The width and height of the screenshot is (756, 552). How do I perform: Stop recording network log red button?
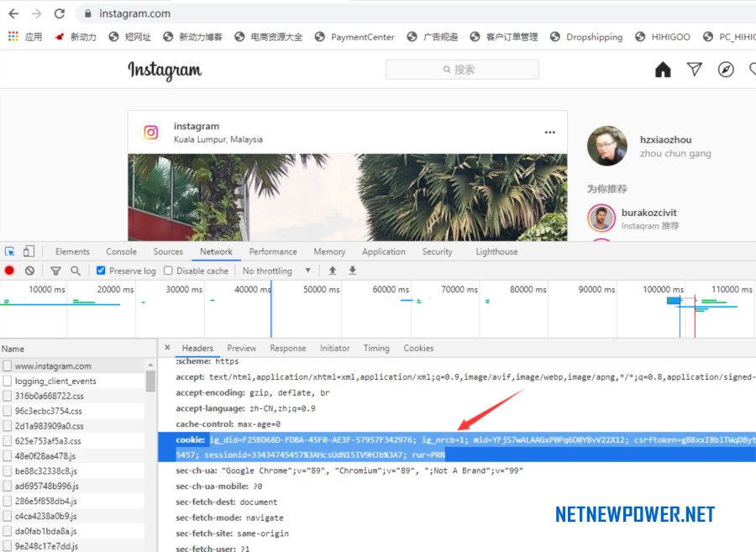tap(9, 271)
